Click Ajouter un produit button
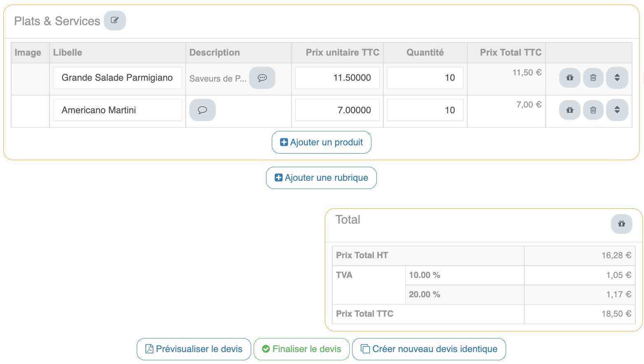Viewport: 644px width, 364px height. tap(321, 142)
